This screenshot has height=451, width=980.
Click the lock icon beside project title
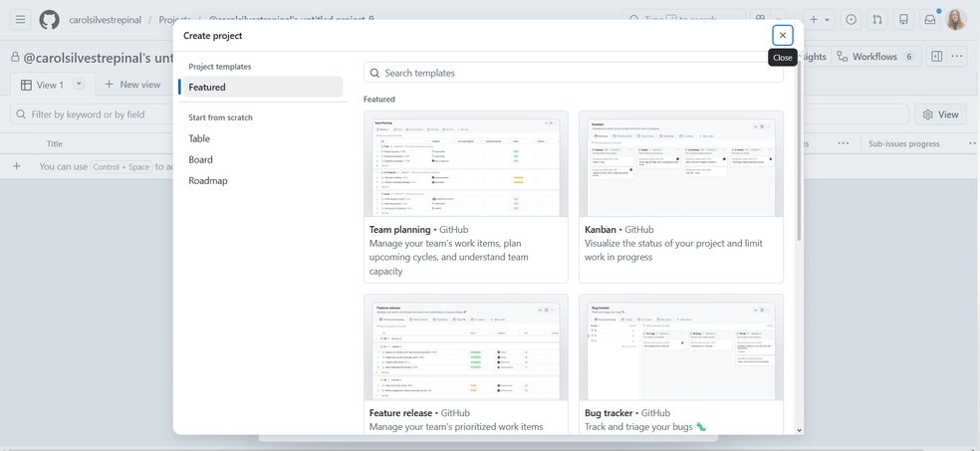point(15,57)
